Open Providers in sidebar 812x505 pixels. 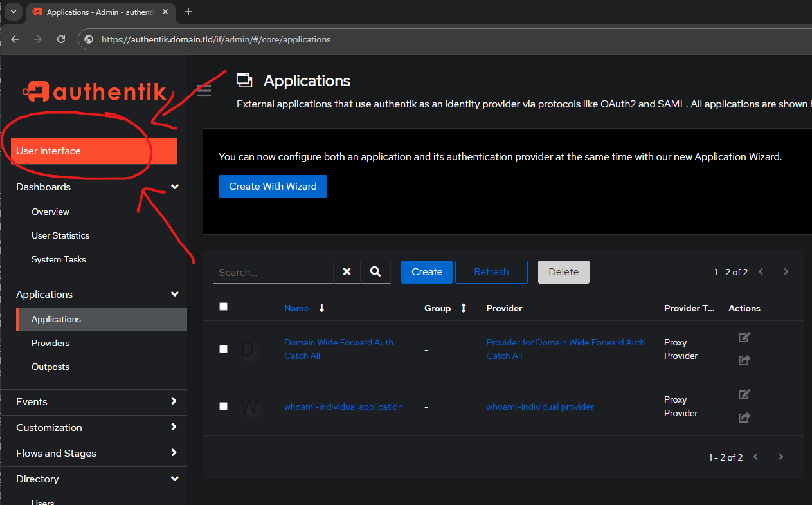(x=50, y=343)
